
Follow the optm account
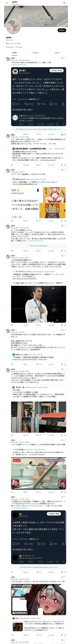62,30
